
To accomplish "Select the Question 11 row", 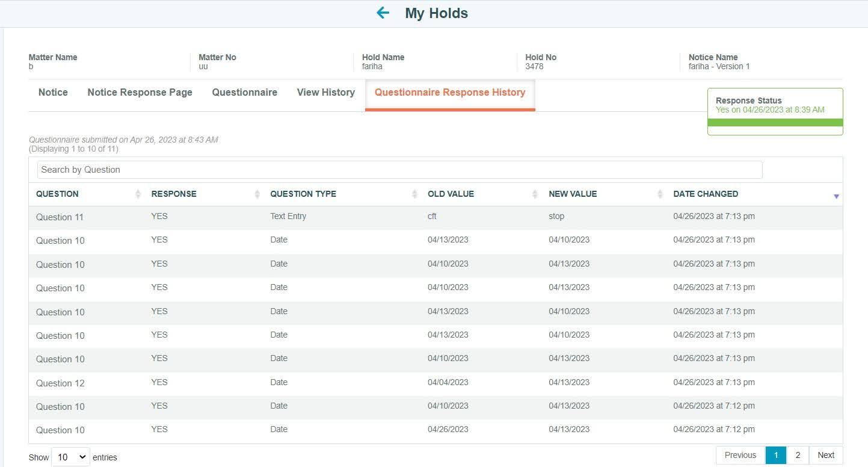I will click(x=436, y=217).
